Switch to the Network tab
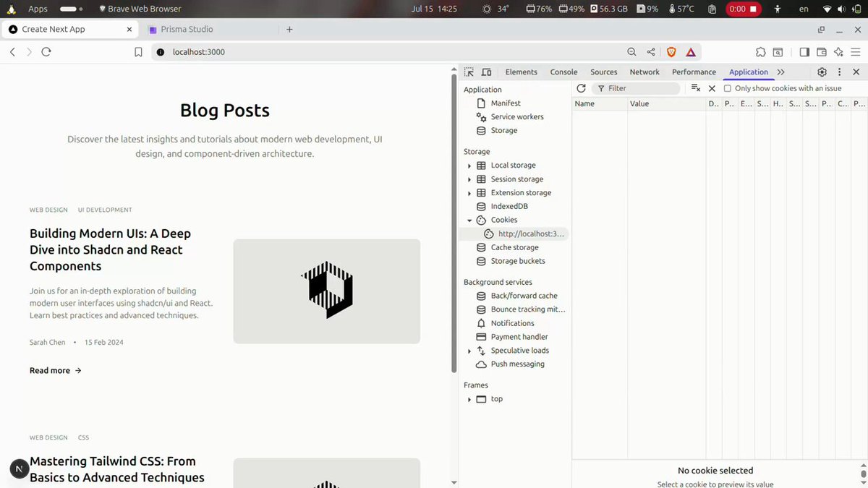Screen dimensions: 868x488 (644, 72)
